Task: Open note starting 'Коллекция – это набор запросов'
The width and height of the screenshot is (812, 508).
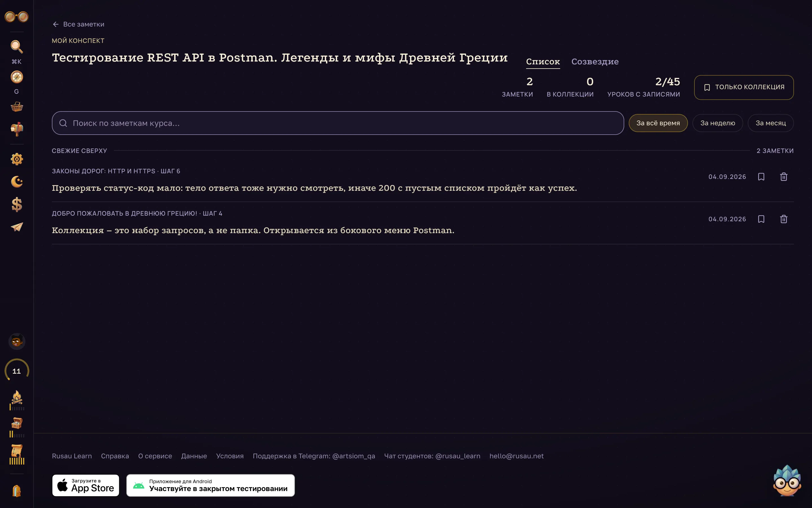Action: [x=253, y=231]
